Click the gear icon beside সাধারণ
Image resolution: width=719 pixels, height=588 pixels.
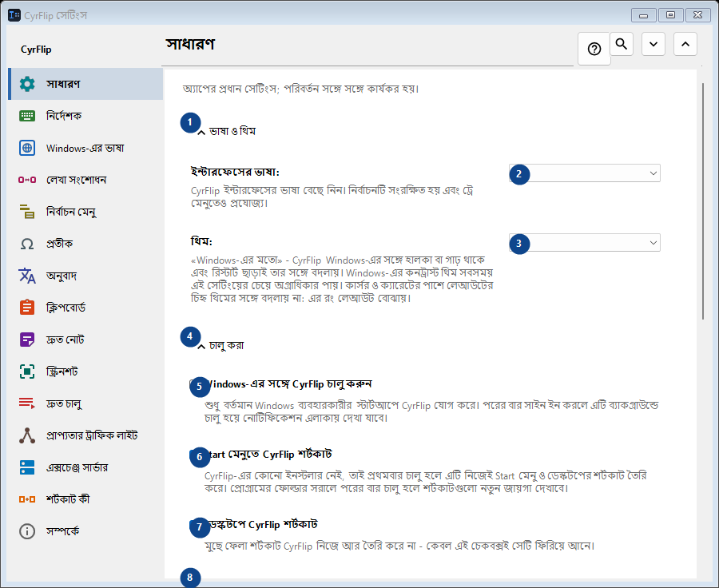[x=27, y=84]
